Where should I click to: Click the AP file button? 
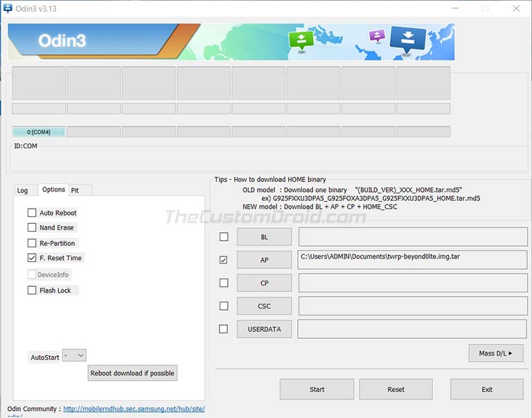pos(265,260)
